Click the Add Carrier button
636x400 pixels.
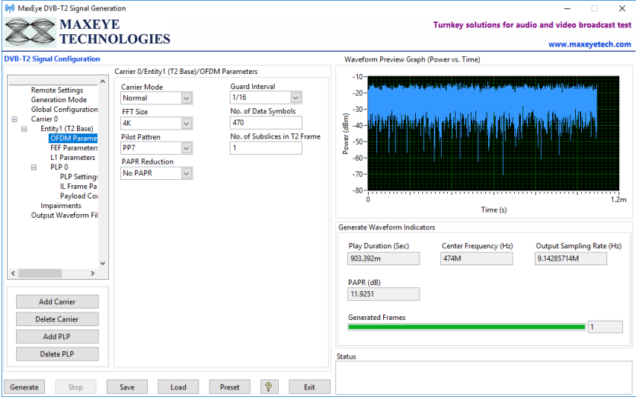point(57,302)
